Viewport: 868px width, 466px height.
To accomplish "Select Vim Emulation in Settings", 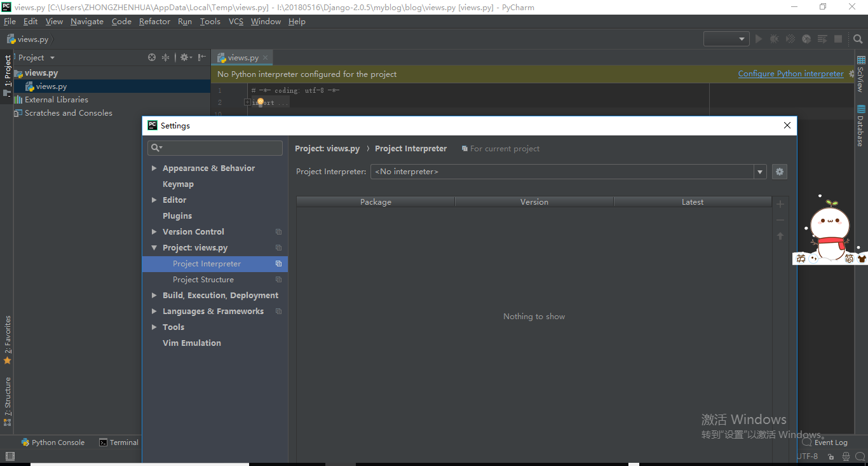I will tap(192, 343).
